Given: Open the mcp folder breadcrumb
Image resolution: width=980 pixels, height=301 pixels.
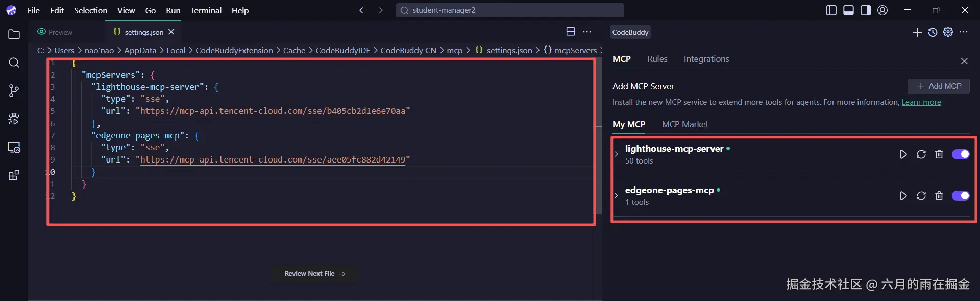Looking at the screenshot, I should click(x=455, y=50).
